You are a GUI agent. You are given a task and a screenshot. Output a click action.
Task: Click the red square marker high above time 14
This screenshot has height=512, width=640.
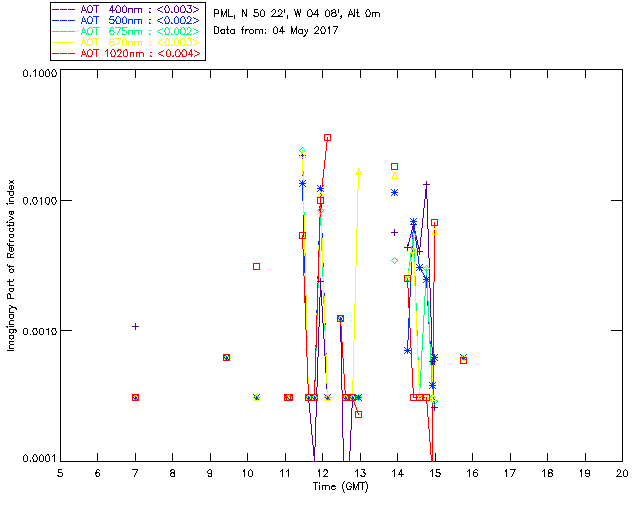[x=394, y=167]
